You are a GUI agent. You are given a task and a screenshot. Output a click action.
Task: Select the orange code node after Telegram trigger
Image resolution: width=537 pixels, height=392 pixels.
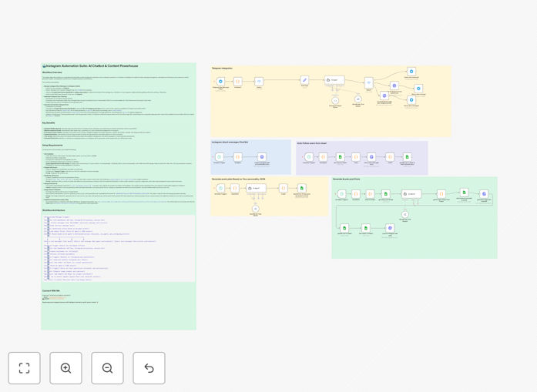point(237,82)
